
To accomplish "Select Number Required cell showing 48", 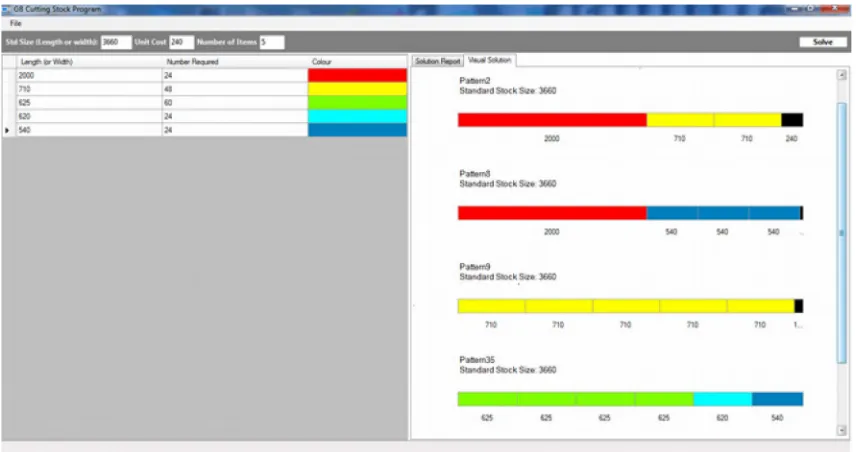I will click(x=235, y=89).
